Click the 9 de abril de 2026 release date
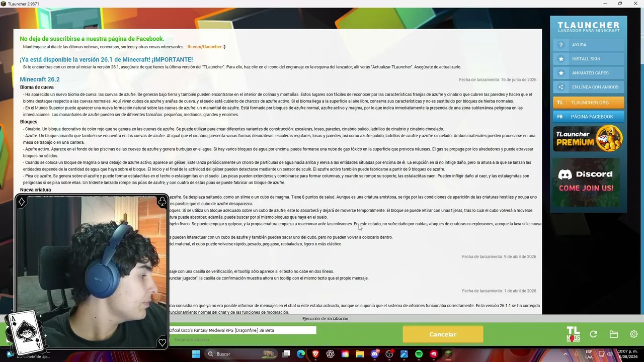 pos(499,257)
